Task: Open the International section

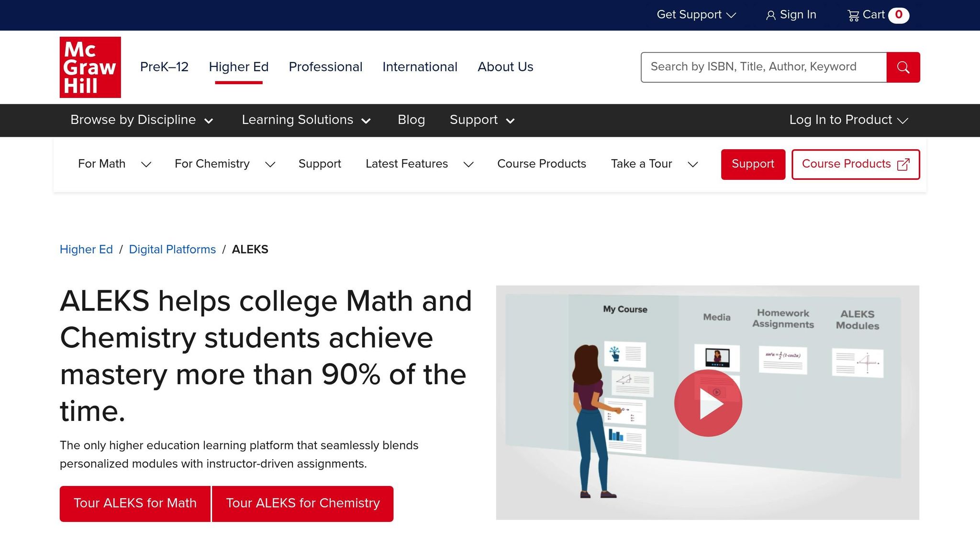Action: pyautogui.click(x=420, y=67)
